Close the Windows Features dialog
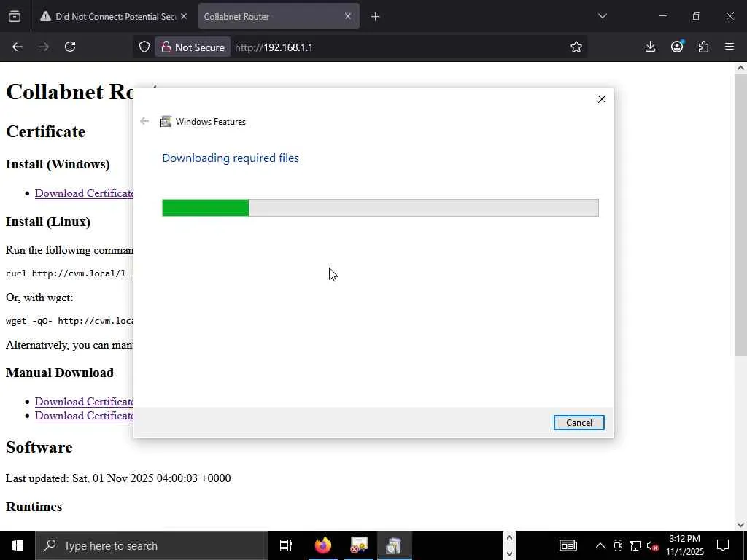This screenshot has height=560, width=747. 602,99
